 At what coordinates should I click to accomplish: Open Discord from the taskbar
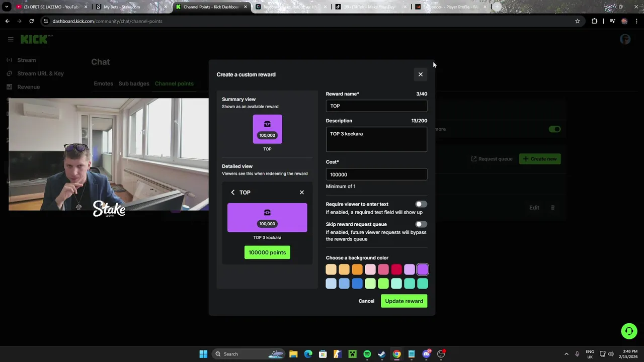tap(426, 354)
